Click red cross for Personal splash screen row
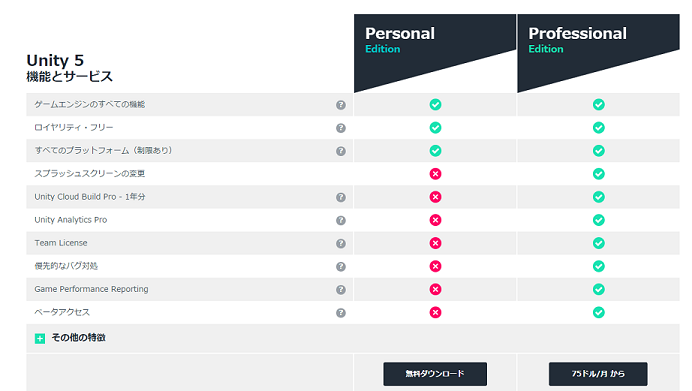Image resolution: width=692 pixels, height=391 pixels. [x=435, y=174]
